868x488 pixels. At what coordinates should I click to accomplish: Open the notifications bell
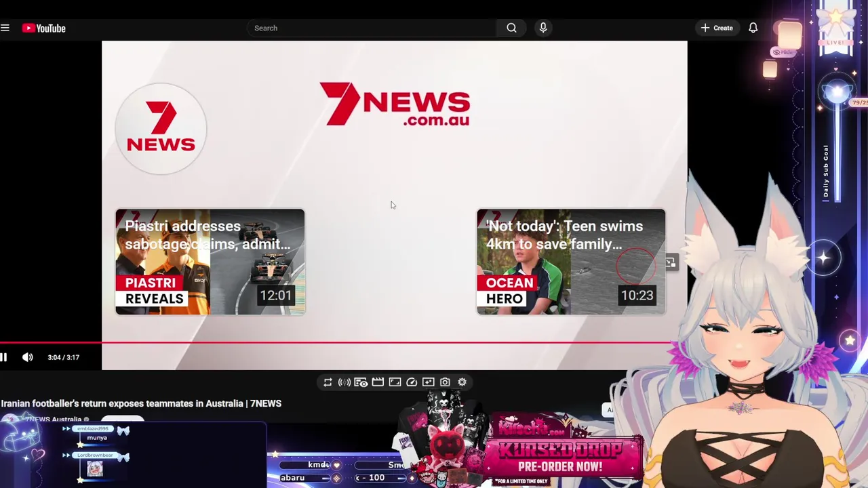(x=753, y=28)
